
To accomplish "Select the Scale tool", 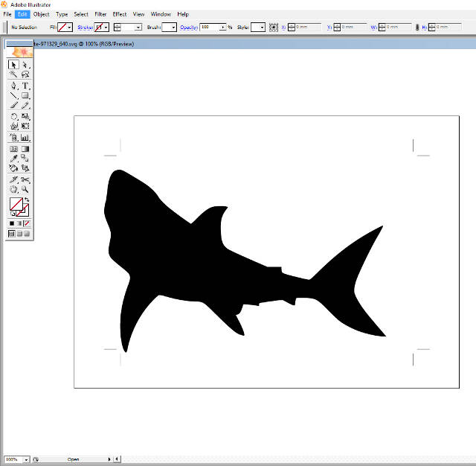I will (x=25, y=116).
